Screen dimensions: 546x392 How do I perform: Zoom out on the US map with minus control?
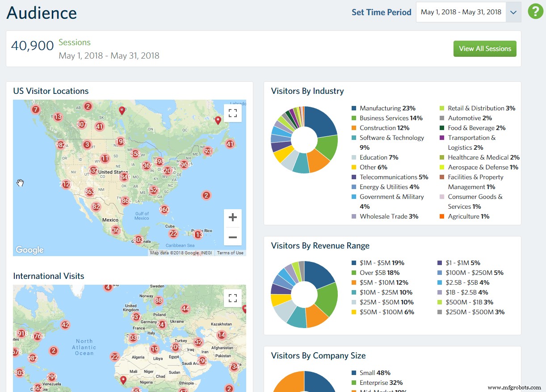point(233,237)
